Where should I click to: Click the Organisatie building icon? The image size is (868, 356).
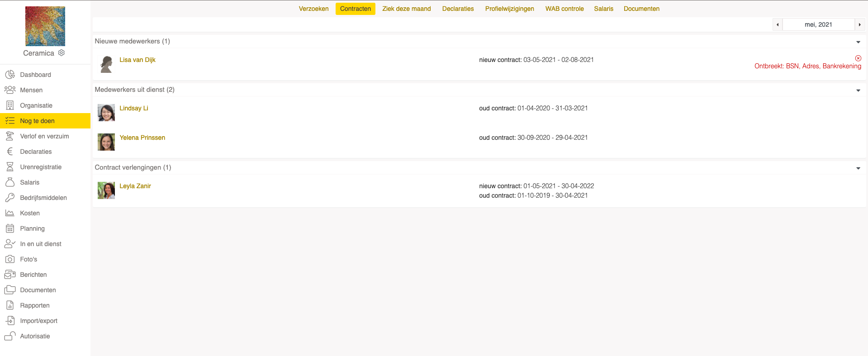[x=10, y=105]
